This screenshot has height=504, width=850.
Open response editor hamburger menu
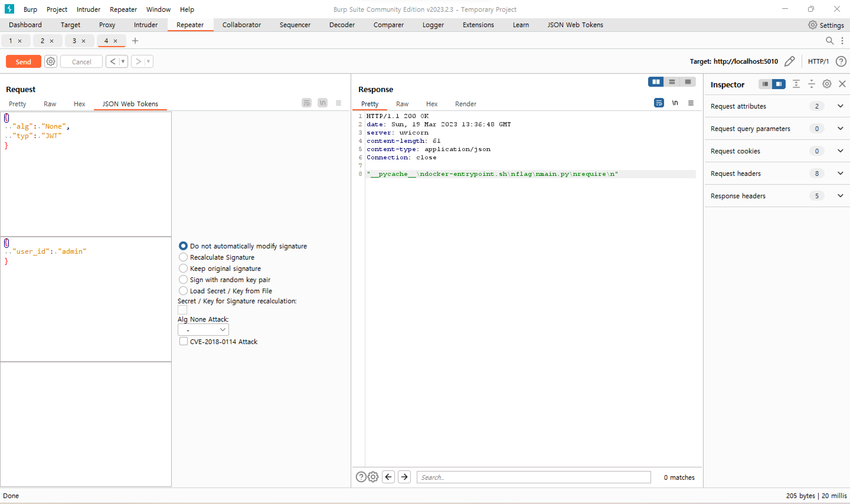691,103
